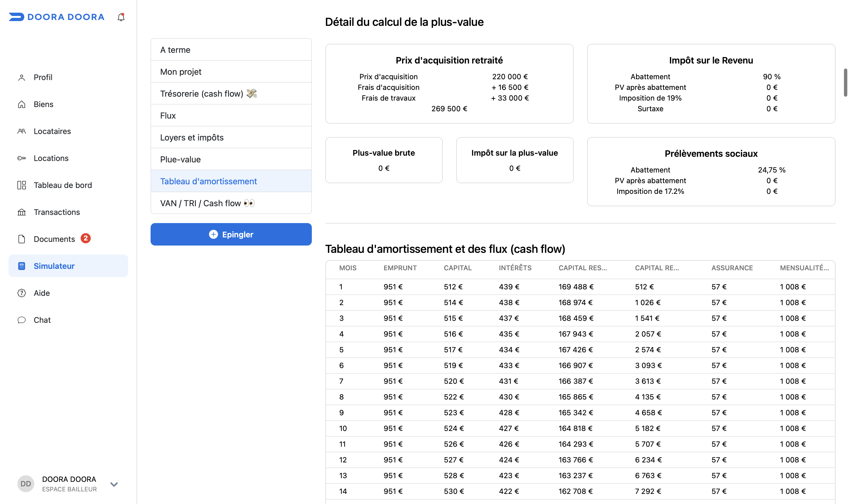The height and width of the screenshot is (504, 849).
Task: Go to the Plue-value section
Action: 231,159
